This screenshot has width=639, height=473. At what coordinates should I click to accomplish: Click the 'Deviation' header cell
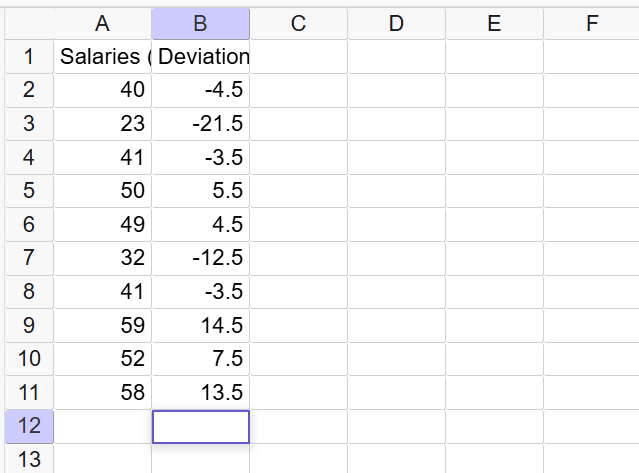[201, 57]
